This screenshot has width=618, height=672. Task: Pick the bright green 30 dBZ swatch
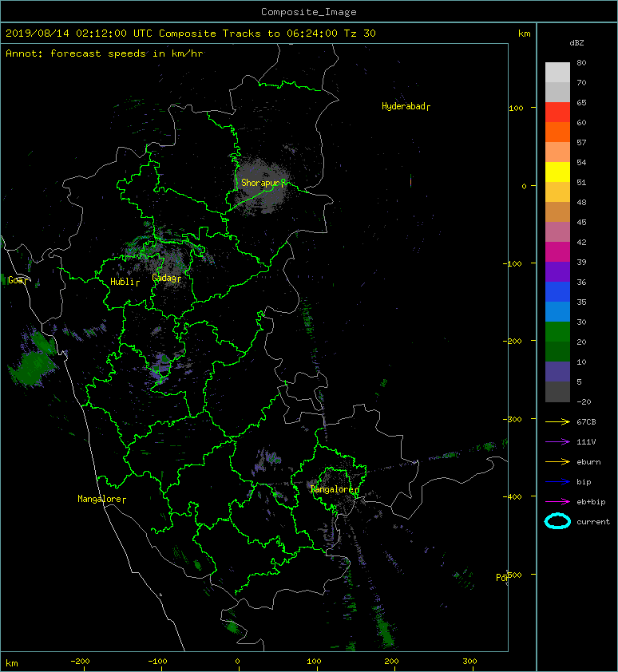pos(557,331)
